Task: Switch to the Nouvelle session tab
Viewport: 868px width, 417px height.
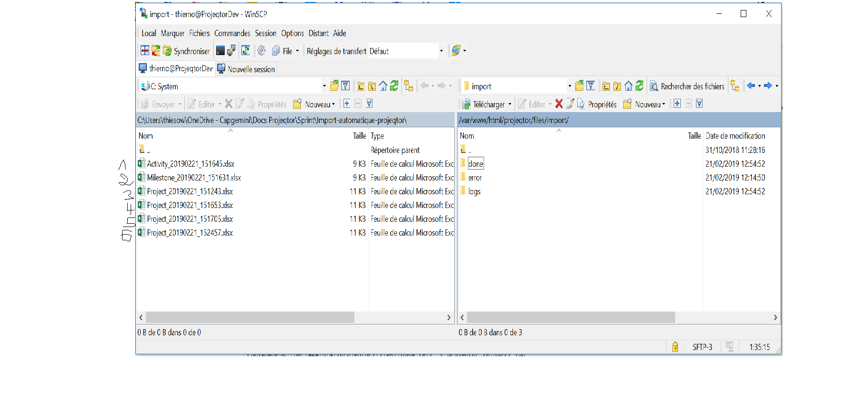Action: pyautogui.click(x=247, y=69)
